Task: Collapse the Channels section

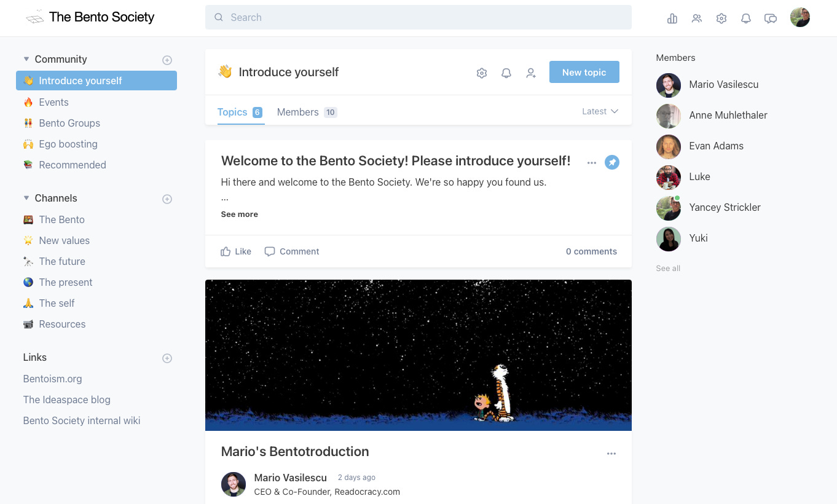Action: [26, 198]
